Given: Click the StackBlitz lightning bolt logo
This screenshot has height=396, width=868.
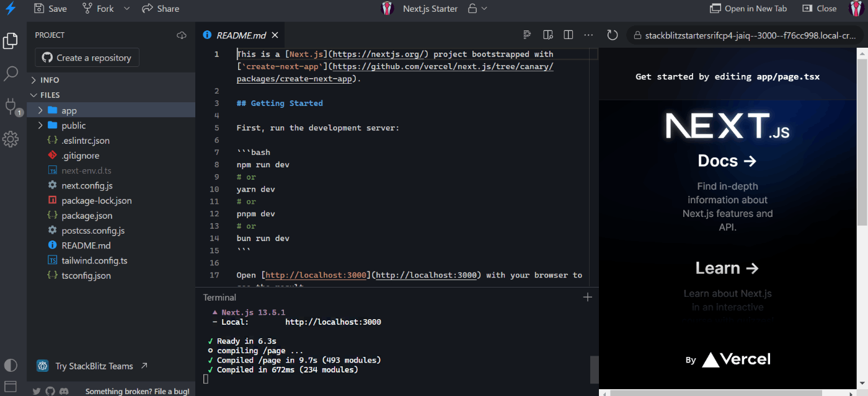Looking at the screenshot, I should (x=11, y=8).
